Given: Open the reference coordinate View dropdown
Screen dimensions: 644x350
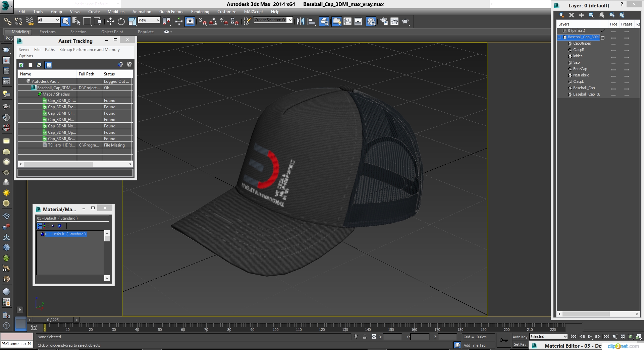Looking at the screenshot, I should [149, 20].
